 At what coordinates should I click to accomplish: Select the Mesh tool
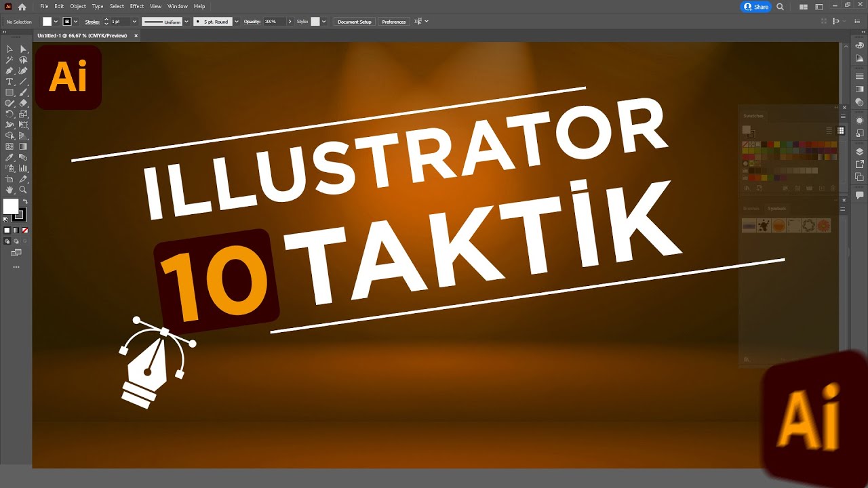click(x=9, y=146)
